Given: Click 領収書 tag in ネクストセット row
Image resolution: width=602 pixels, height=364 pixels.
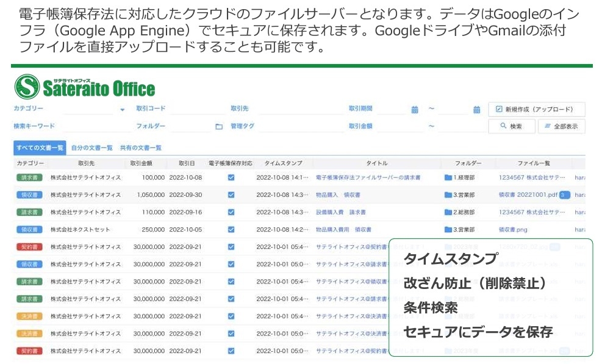Looking at the screenshot, I should tap(29, 230).
